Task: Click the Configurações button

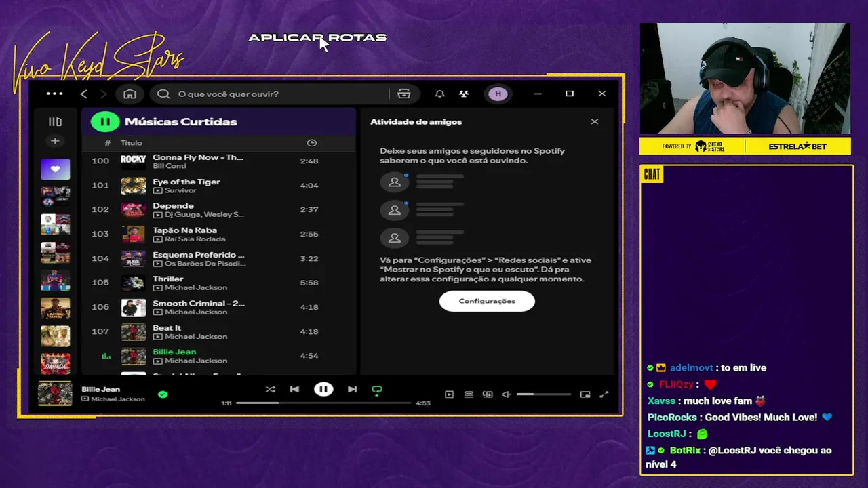Action: coord(487,301)
